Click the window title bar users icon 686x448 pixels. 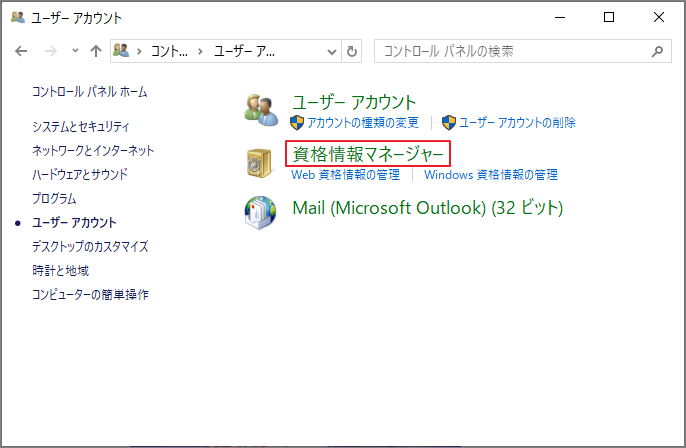pos(18,18)
